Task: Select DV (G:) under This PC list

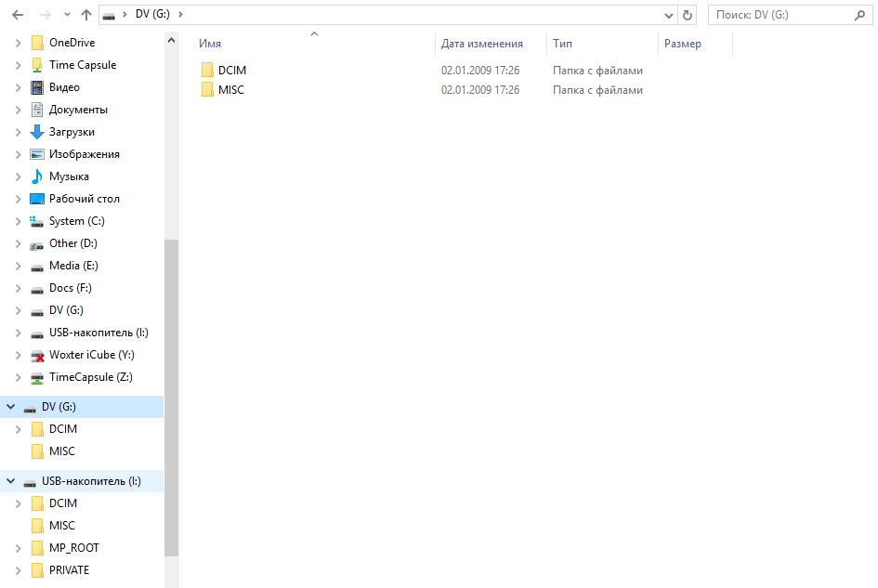Action: [x=66, y=310]
